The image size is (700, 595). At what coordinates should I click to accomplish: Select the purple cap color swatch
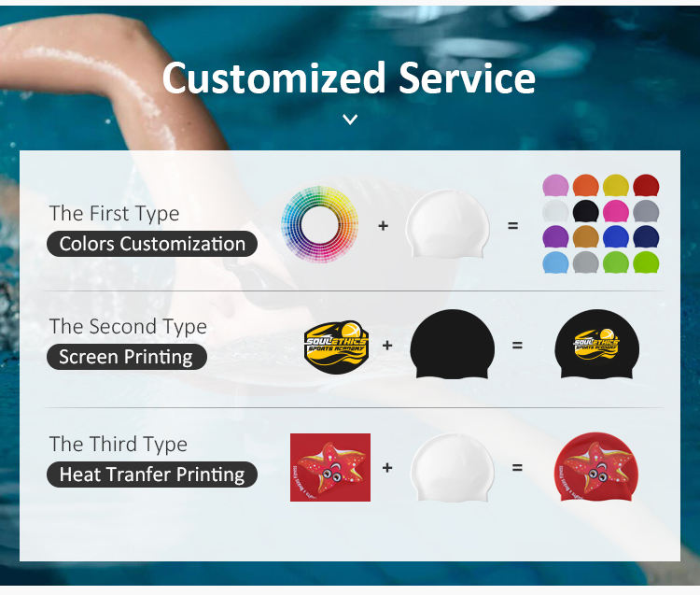[555, 236]
